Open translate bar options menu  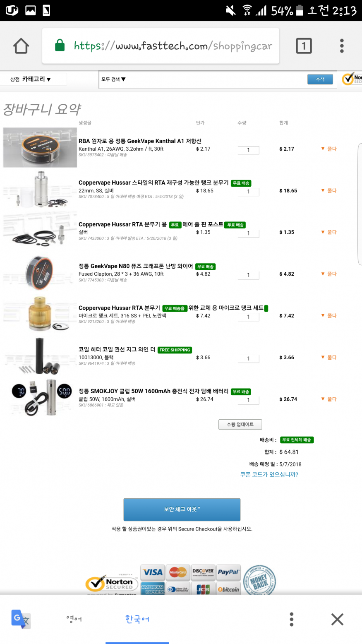[292, 619]
